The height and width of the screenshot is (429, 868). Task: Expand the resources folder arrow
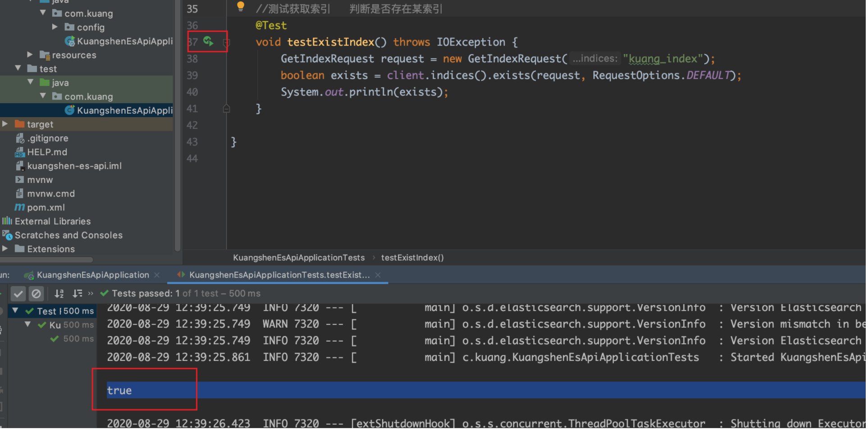(x=30, y=55)
